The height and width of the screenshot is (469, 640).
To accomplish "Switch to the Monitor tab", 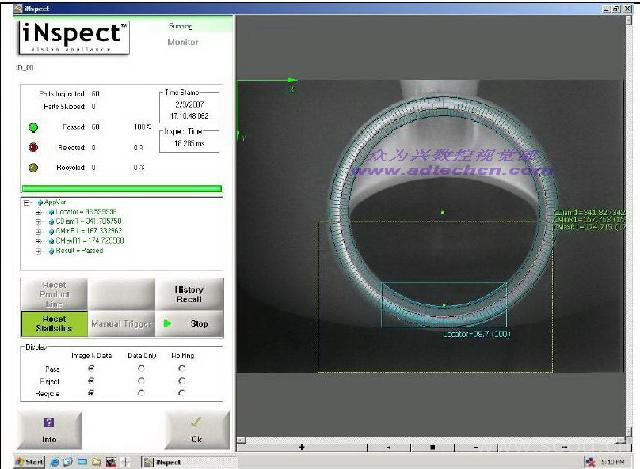I will click(182, 42).
